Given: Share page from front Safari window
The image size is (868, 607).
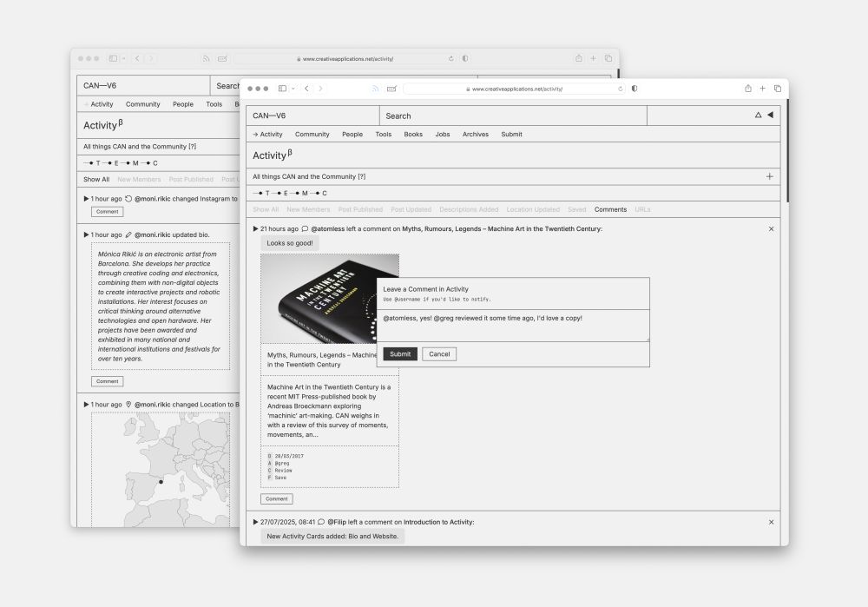Looking at the screenshot, I should pos(748,88).
